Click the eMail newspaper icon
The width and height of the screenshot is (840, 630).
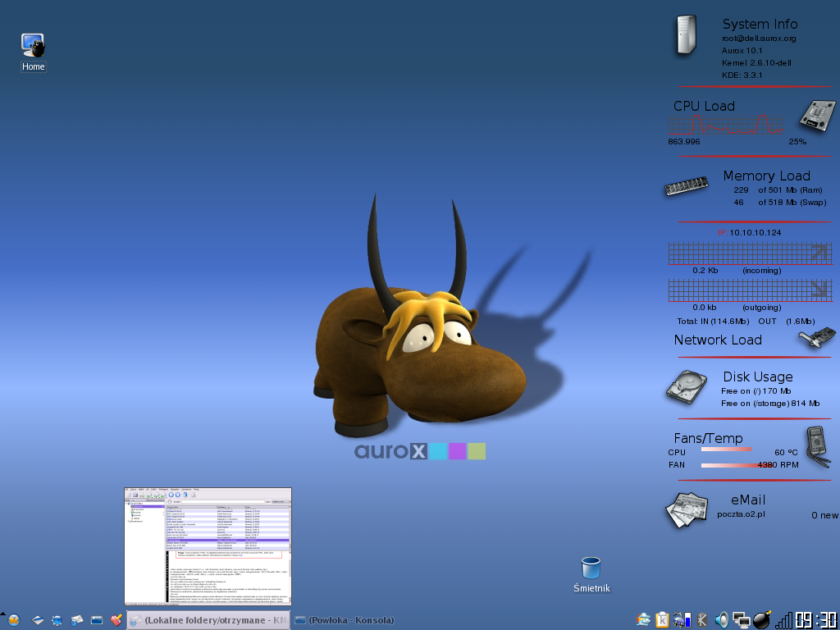click(687, 509)
